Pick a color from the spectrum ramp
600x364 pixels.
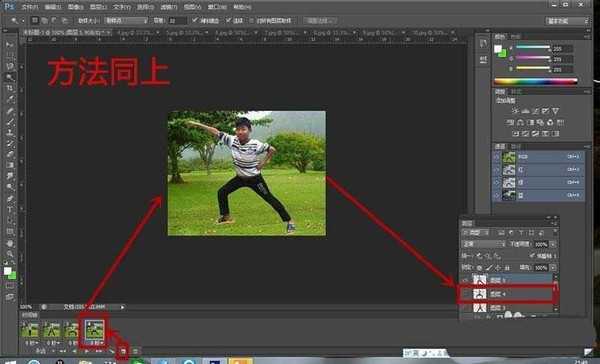[x=536, y=81]
